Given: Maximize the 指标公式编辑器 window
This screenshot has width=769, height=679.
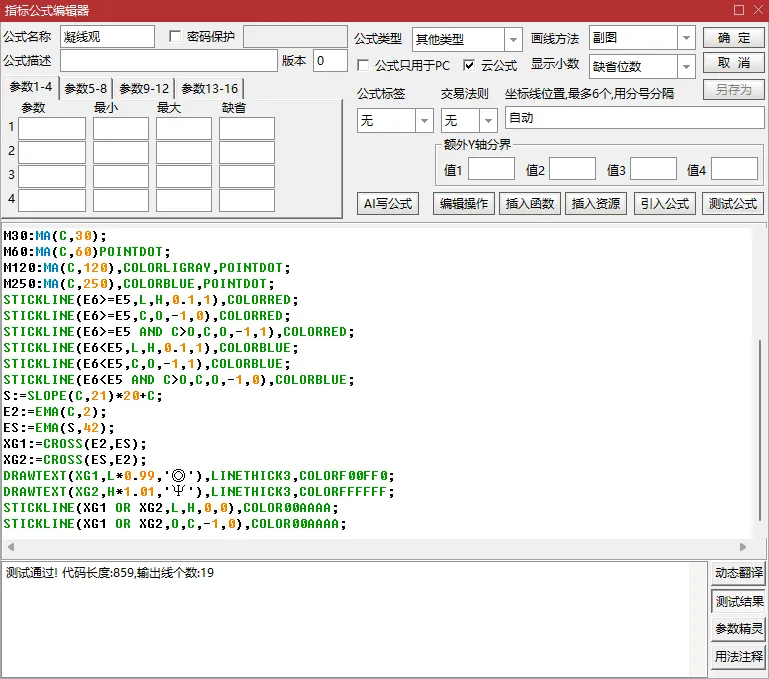Looking at the screenshot, I should (739, 10).
